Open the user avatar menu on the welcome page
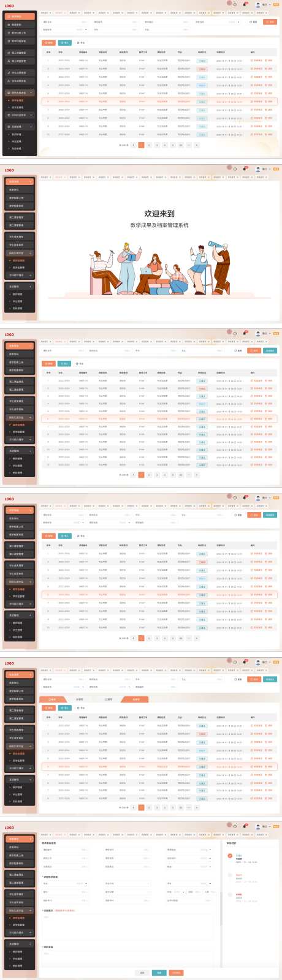This screenshot has width=282, height=980. [258, 169]
